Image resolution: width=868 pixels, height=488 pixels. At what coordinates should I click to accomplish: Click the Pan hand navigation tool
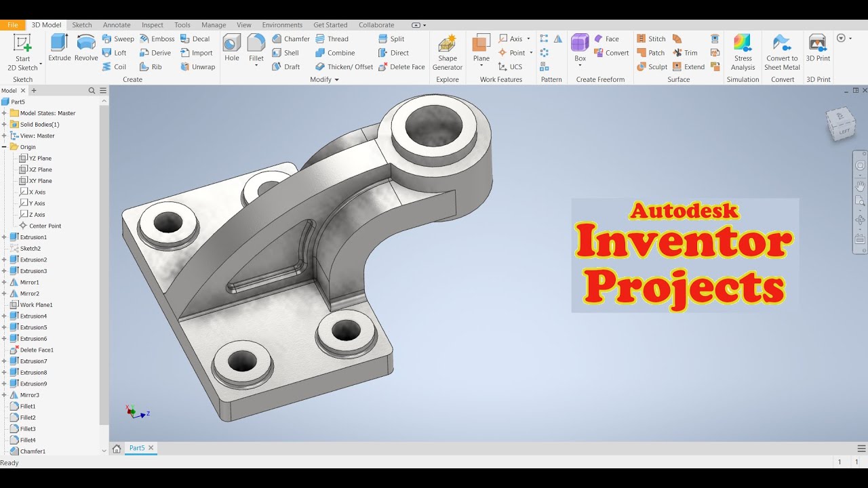click(x=861, y=185)
